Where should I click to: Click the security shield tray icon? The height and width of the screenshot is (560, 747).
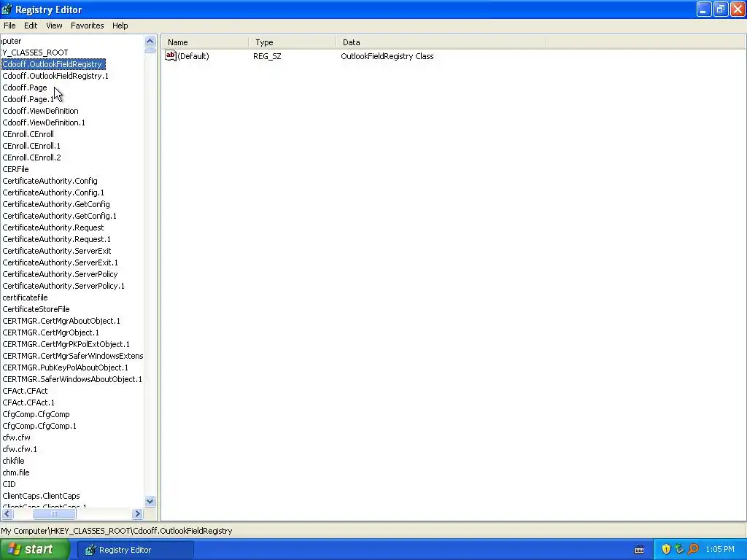tap(666, 549)
